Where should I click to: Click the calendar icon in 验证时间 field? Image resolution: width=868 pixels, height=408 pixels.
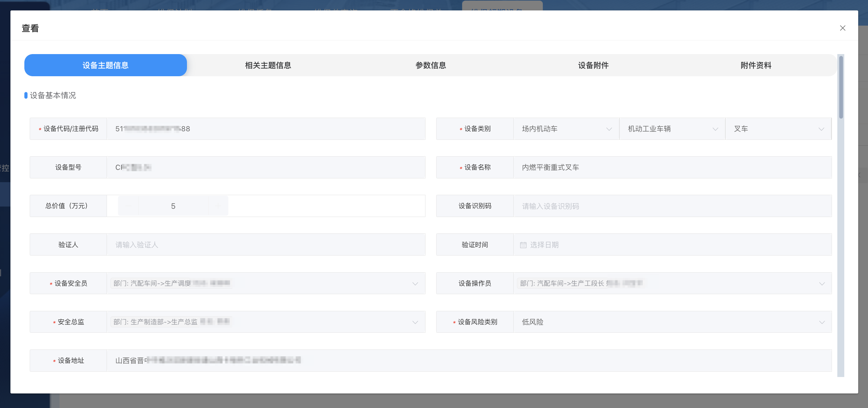point(523,245)
